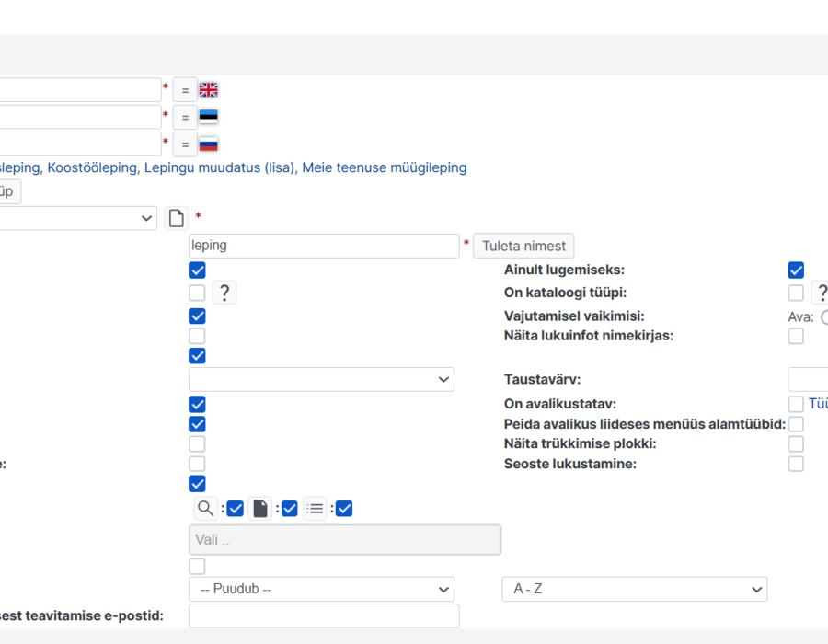828x644 pixels.
Task: Toggle the 'Ainult lugemiseks' checkbox
Action: [796, 270]
